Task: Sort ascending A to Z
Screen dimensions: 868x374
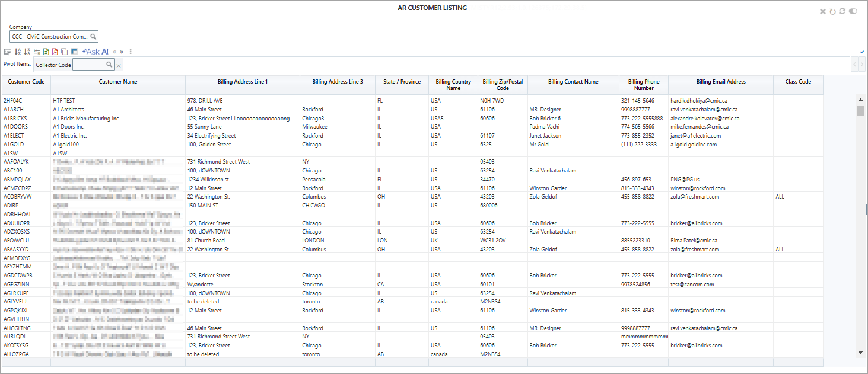Action: click(18, 52)
